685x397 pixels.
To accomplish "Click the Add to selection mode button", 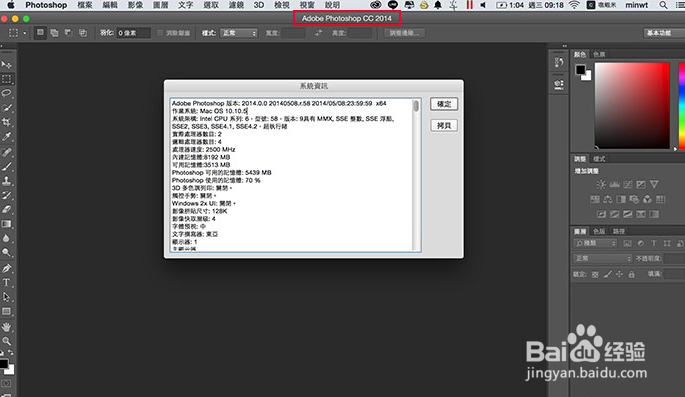I will (54, 33).
